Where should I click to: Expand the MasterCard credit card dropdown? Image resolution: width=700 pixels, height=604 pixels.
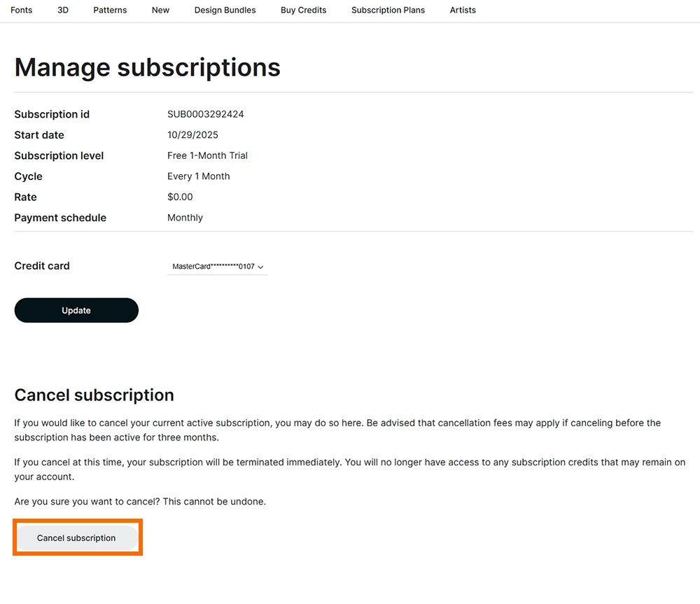coord(218,267)
